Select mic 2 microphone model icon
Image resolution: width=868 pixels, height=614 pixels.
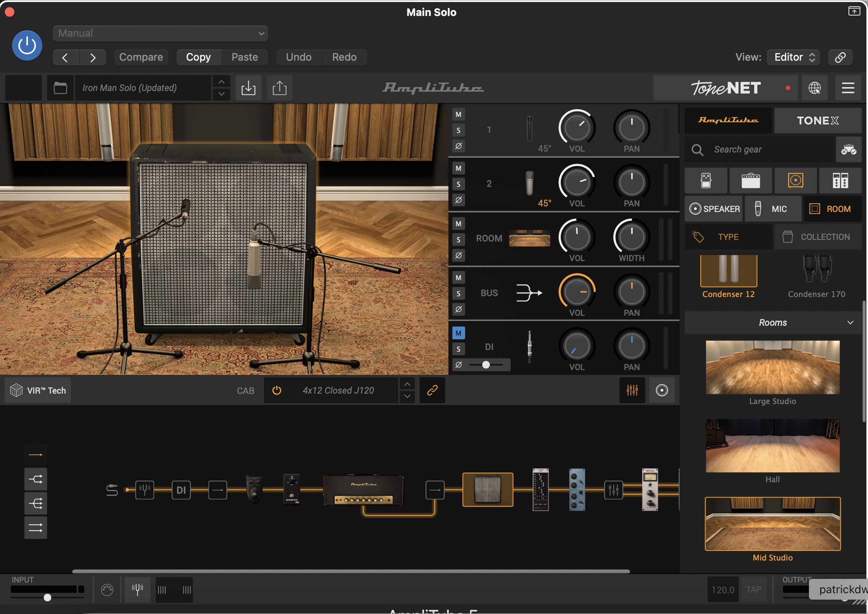[x=529, y=183]
